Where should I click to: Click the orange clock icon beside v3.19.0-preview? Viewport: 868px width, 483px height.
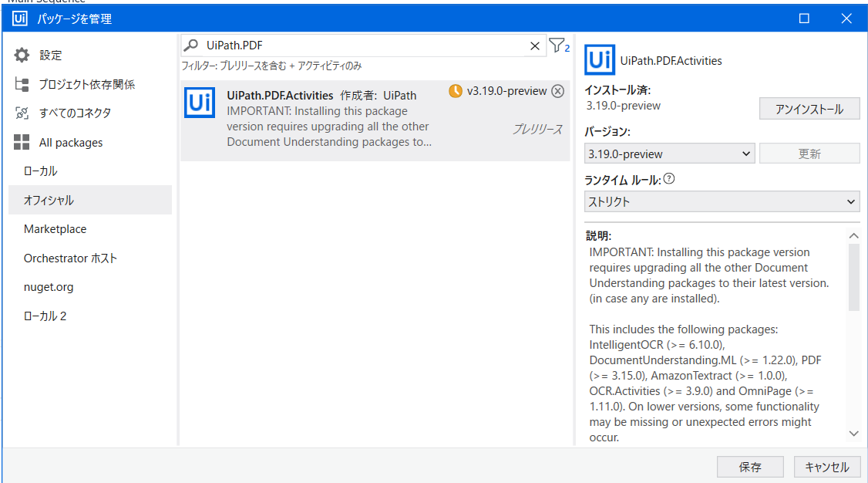coord(455,91)
